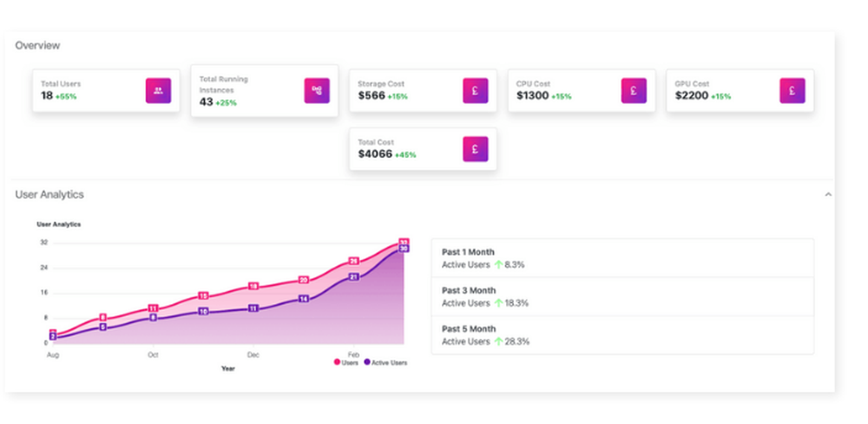
Task: Click the 'Total Running Instances' card label
Action: (x=224, y=85)
